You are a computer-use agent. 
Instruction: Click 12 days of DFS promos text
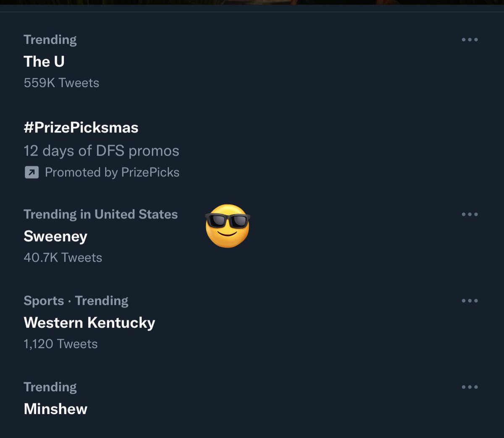102,151
